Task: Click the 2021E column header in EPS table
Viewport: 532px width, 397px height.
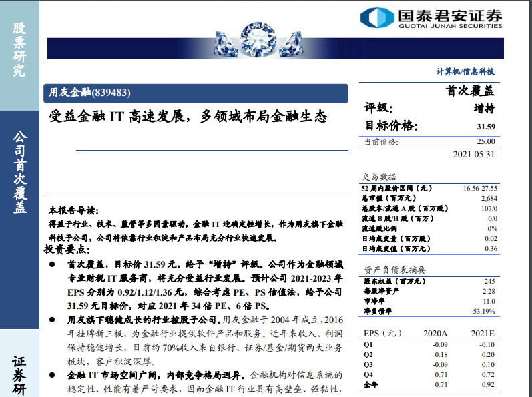Action: 481,333
